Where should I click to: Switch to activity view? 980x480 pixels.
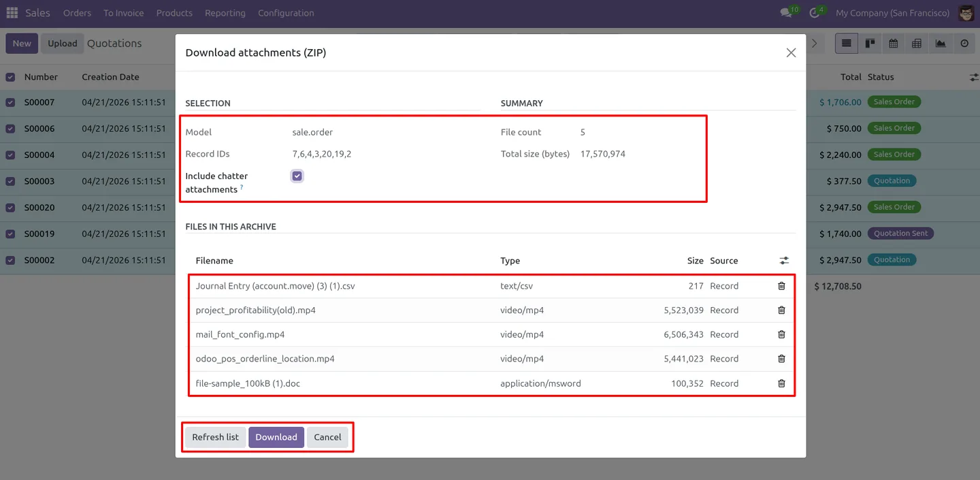964,44
